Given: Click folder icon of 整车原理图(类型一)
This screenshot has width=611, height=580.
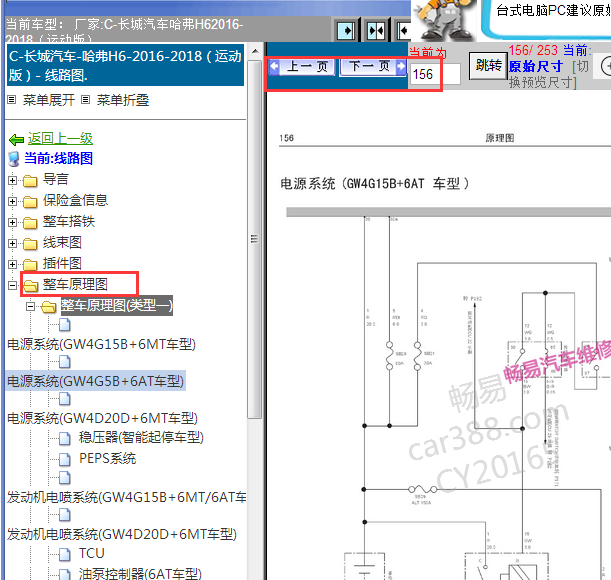Looking at the screenshot, I should (x=48, y=307).
